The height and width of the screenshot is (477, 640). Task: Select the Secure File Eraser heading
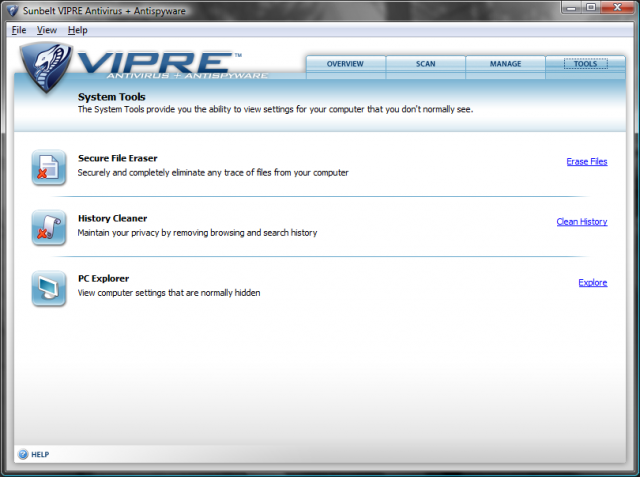(118, 158)
